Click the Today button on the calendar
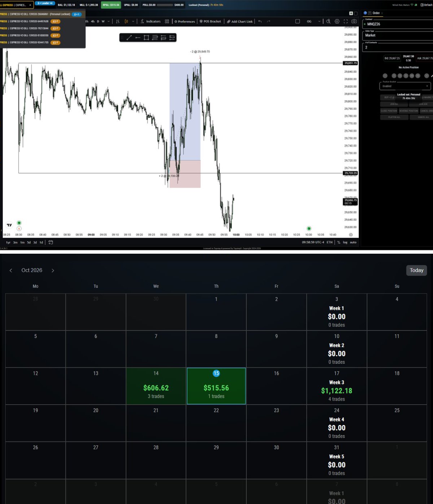 [x=417, y=270]
